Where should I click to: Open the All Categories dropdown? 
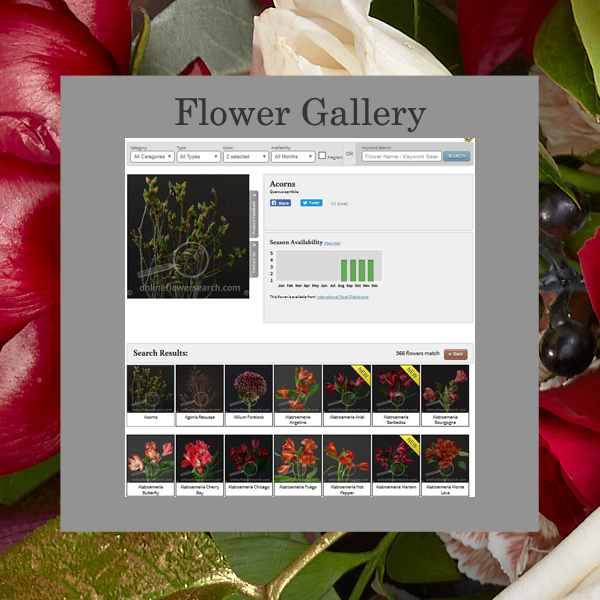(x=152, y=157)
